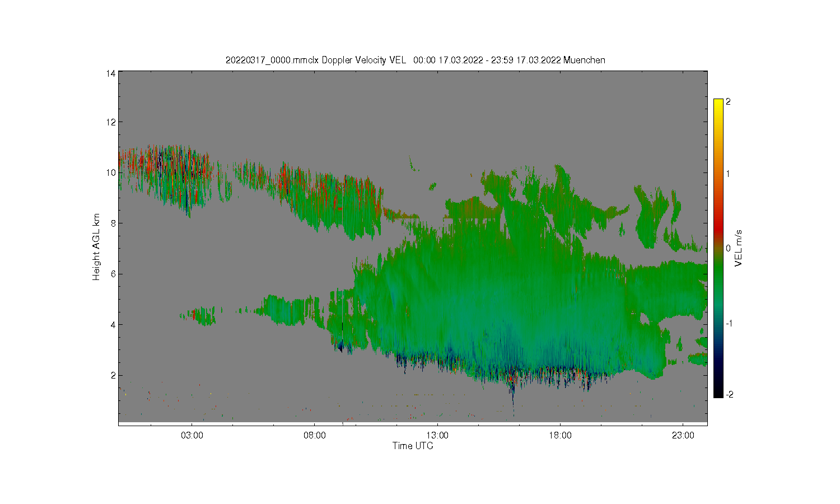
Task: Select the 13:00 time tick label
Action: point(437,435)
